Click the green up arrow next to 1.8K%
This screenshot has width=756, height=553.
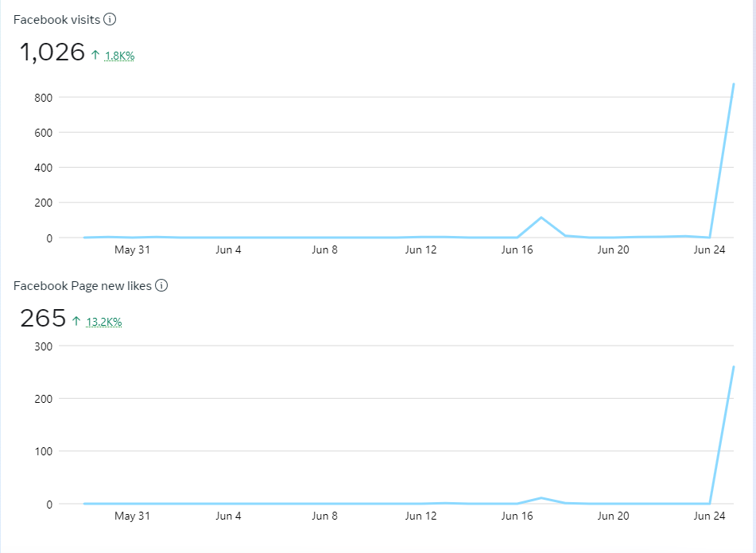pyautogui.click(x=95, y=56)
